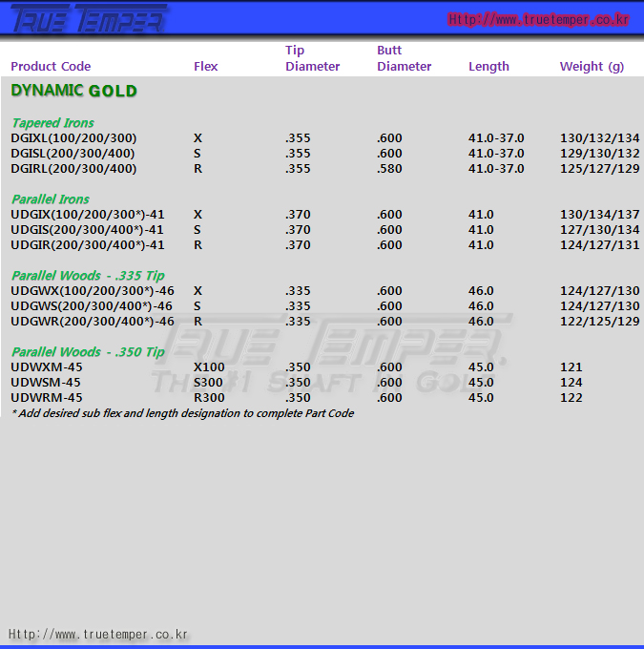644x649 pixels.
Task: Select the Parallel Irons section title
Action: [51, 199]
